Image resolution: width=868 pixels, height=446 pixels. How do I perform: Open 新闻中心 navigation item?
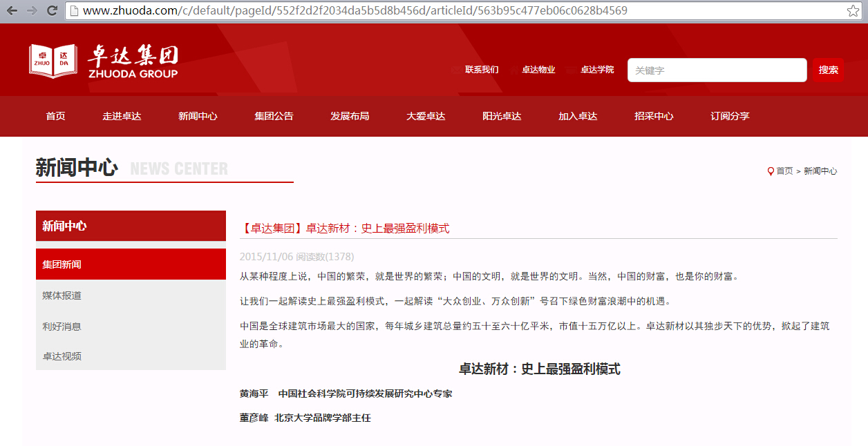[x=198, y=116]
